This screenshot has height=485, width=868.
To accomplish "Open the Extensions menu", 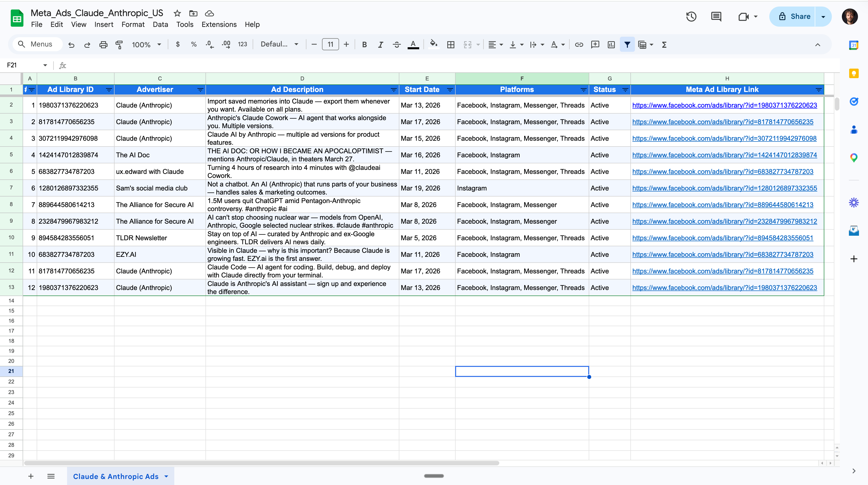I will coord(219,24).
